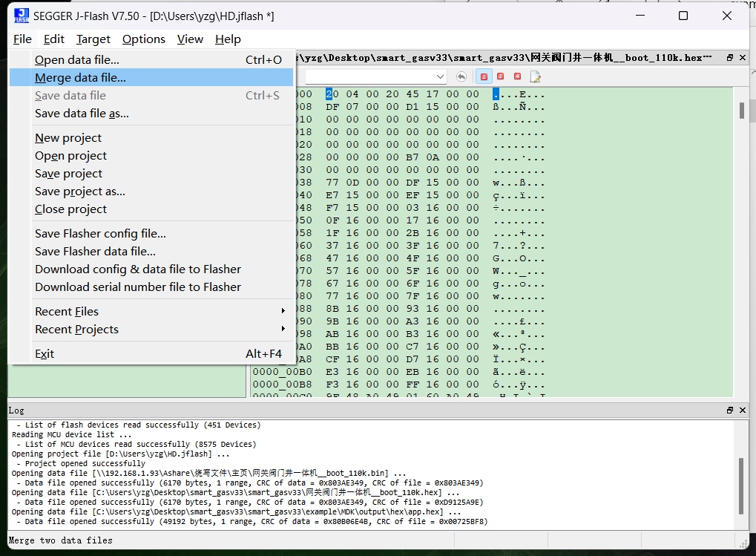This screenshot has width=756, height=556.
Task: Switch to 4-byte display width
Action: (517, 76)
